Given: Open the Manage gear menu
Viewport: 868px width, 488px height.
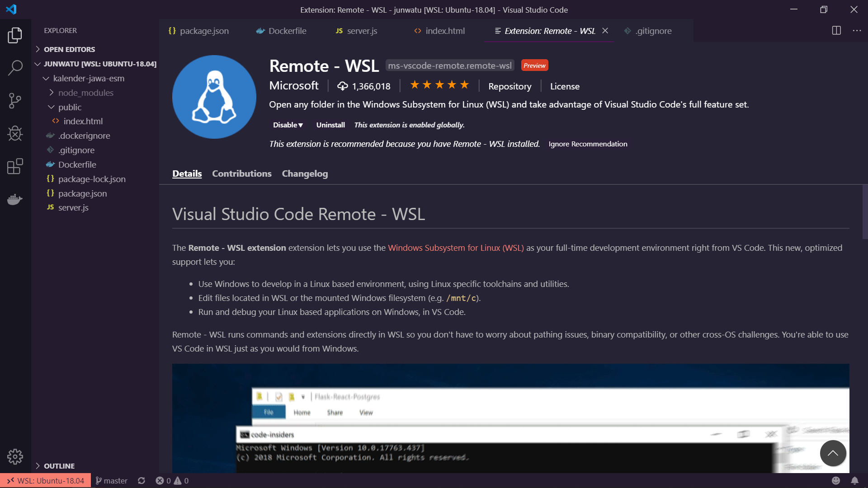Looking at the screenshot, I should (x=15, y=457).
